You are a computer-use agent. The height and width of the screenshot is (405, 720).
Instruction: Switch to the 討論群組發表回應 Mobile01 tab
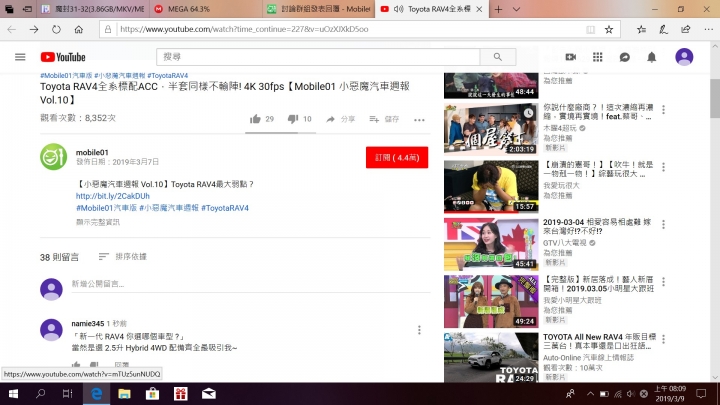[319, 9]
